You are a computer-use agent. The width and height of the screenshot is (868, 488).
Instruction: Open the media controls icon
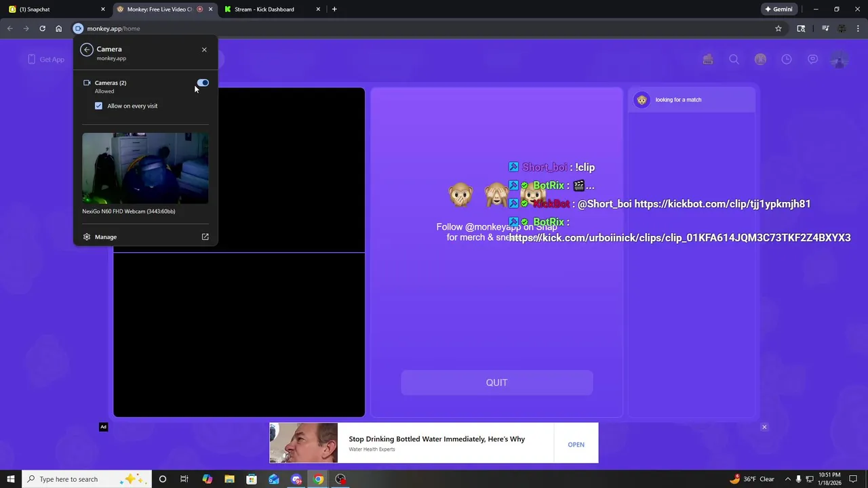click(825, 28)
